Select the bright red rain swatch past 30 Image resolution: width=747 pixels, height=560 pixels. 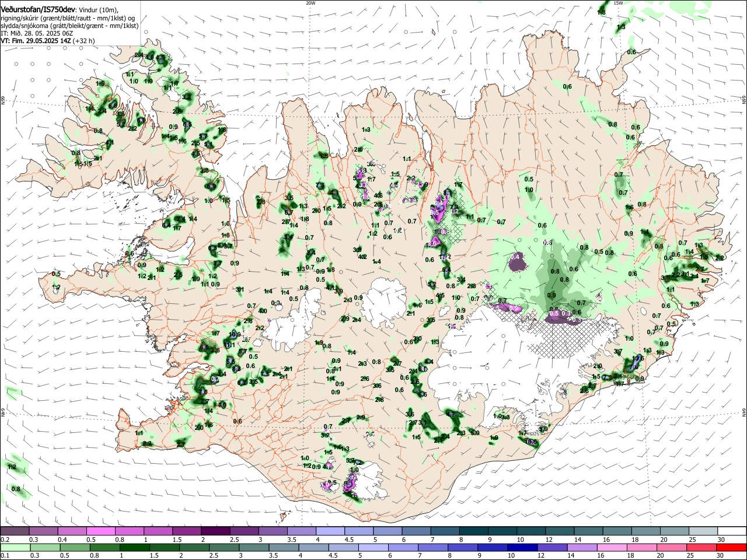tap(732, 547)
